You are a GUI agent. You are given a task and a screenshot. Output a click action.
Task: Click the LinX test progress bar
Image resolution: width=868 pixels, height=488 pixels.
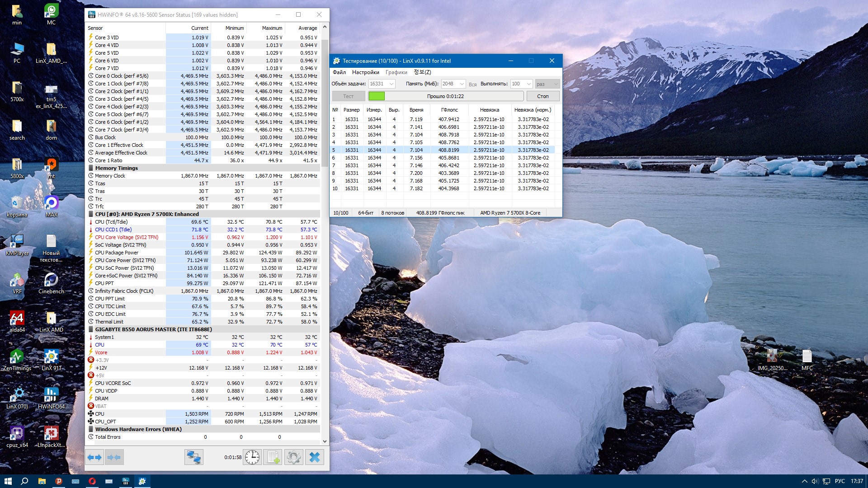[445, 96]
